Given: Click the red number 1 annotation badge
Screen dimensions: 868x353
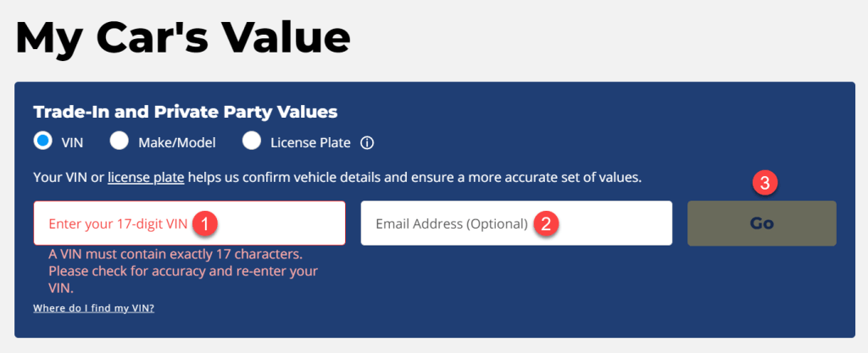Looking at the screenshot, I should pyautogui.click(x=204, y=223).
